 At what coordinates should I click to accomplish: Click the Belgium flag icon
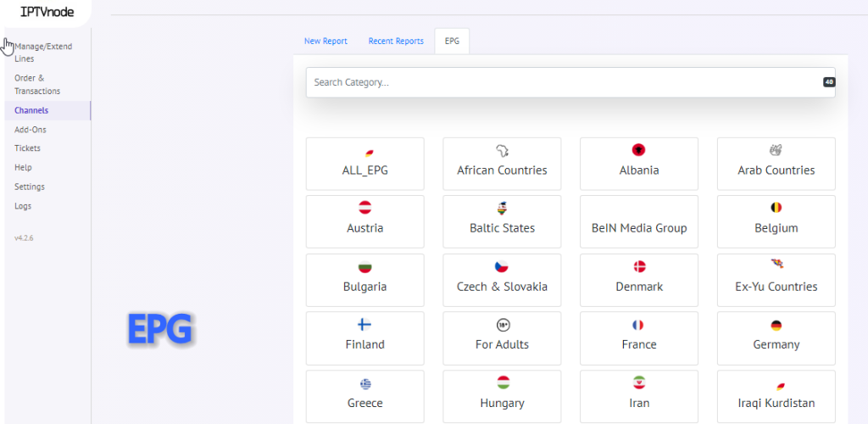coord(776,208)
